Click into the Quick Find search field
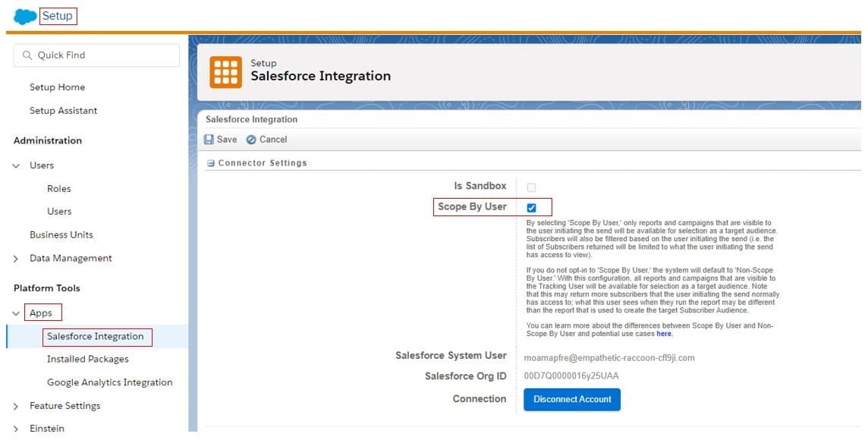868x443 pixels. (104, 55)
